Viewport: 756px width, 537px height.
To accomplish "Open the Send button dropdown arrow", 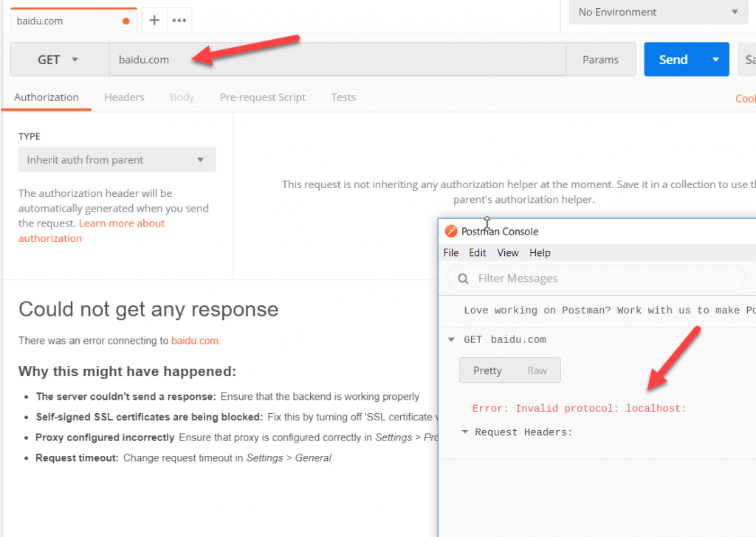I will pos(716,60).
